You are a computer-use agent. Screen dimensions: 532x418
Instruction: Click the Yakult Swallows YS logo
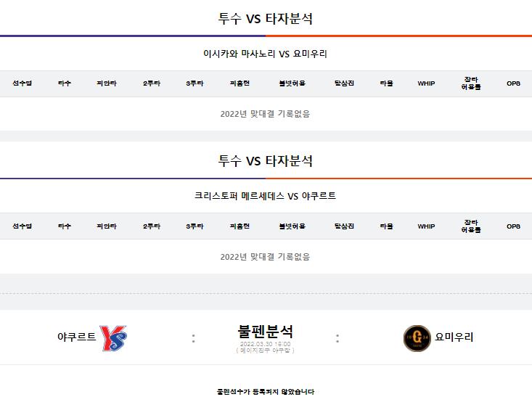click(x=113, y=338)
